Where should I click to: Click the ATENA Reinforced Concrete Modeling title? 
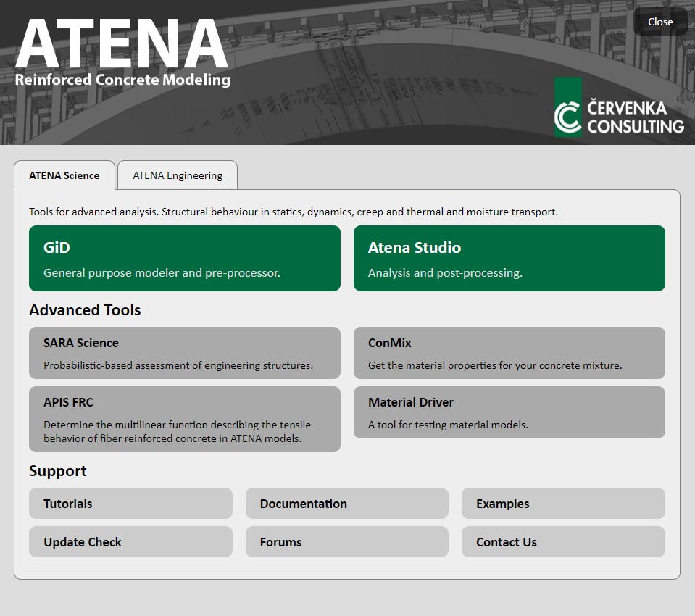(x=122, y=53)
